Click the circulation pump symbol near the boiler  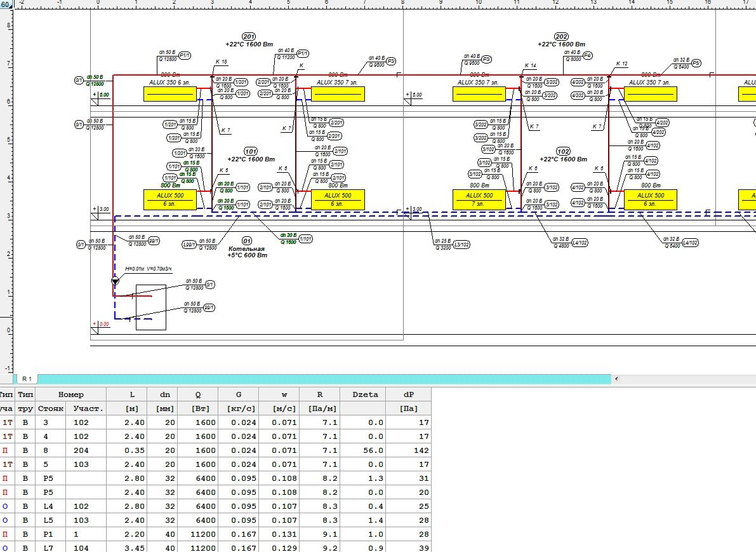coord(115,280)
